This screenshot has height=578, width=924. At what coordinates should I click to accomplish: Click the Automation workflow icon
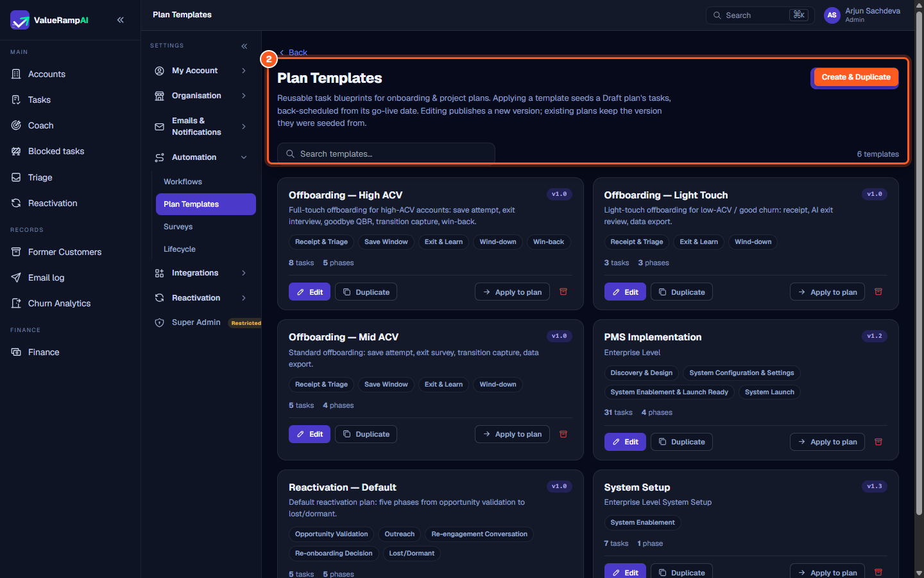pos(159,157)
